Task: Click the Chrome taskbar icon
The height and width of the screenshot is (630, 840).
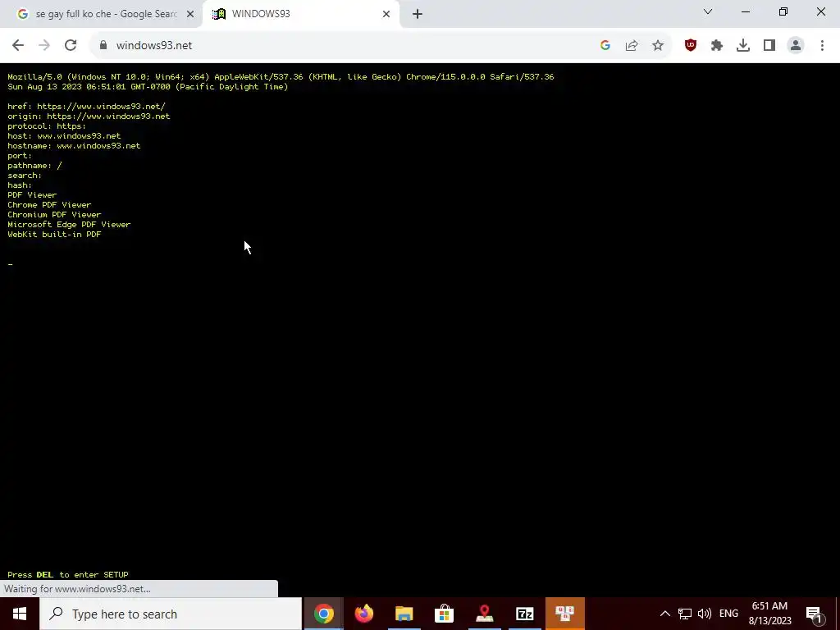Action: pyautogui.click(x=323, y=614)
